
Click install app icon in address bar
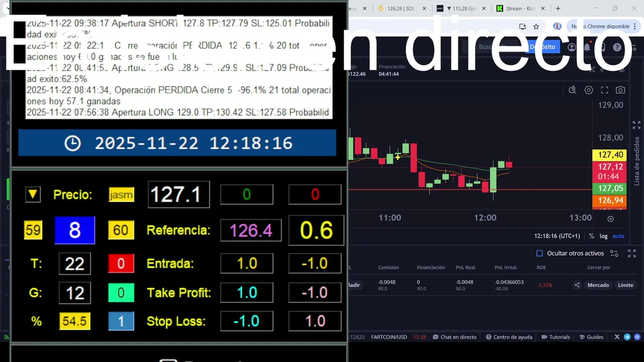(522, 26)
